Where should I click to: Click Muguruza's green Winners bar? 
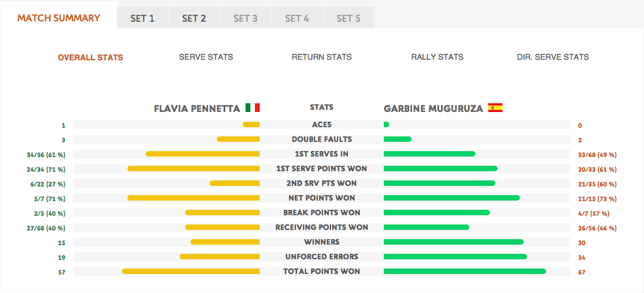tap(453, 242)
